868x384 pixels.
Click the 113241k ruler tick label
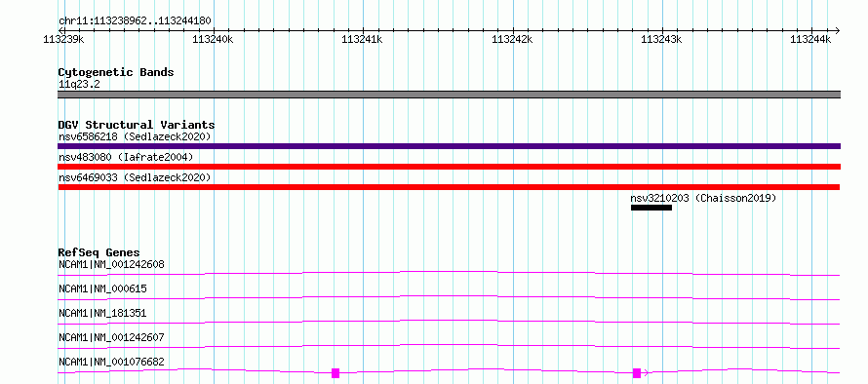pos(363,40)
